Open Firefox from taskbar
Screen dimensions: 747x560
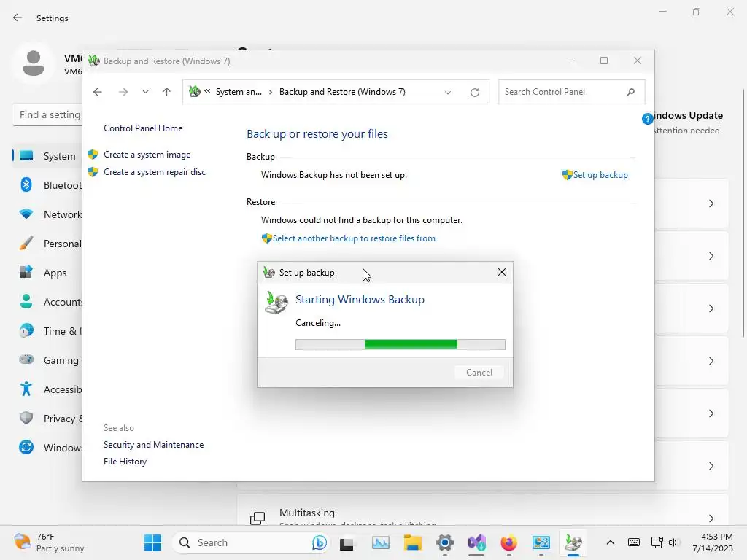tap(508, 542)
